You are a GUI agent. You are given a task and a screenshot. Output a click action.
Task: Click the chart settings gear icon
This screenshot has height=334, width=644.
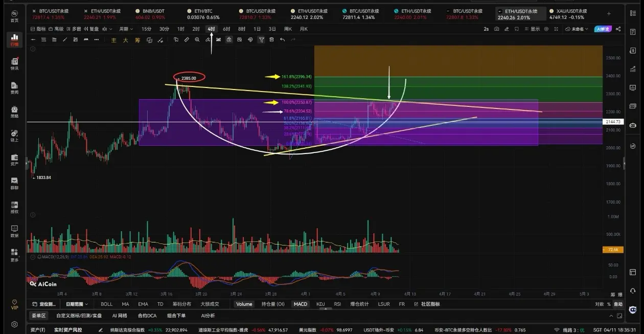[546, 29]
